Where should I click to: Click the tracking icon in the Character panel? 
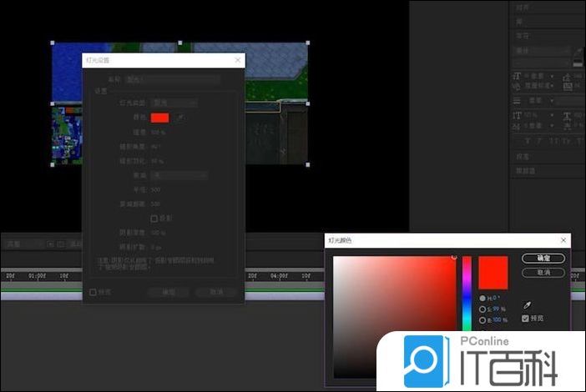tap(568, 87)
